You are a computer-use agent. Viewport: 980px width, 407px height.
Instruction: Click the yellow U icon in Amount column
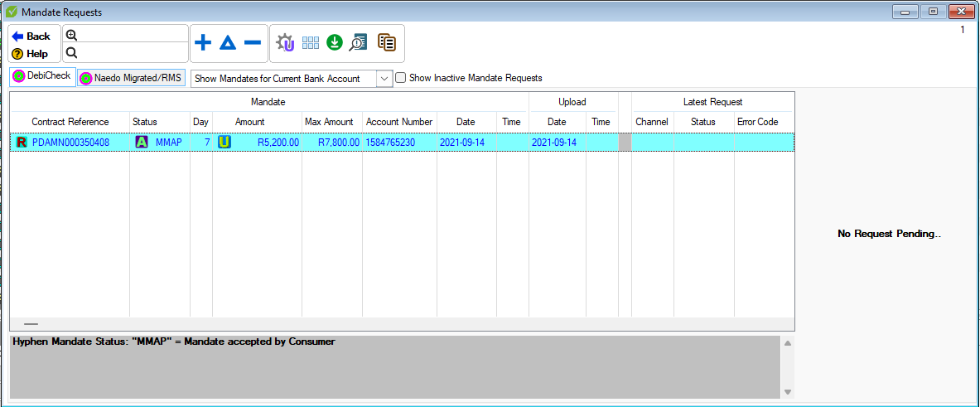(x=224, y=143)
